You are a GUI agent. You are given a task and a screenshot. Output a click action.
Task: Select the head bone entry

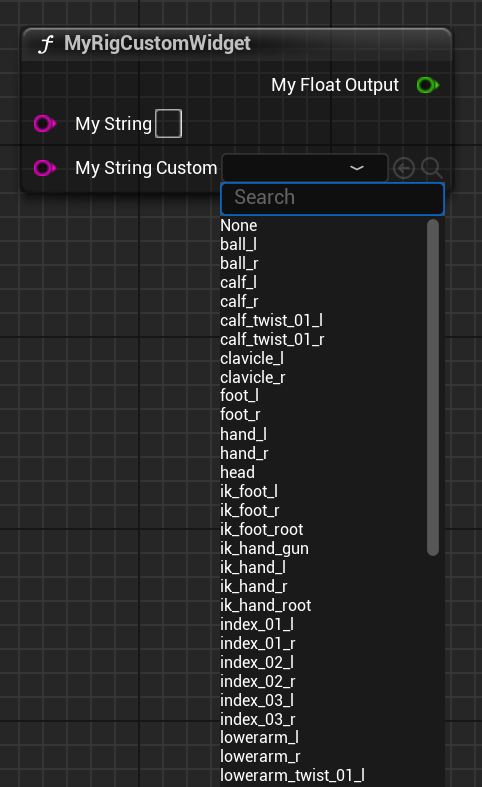pyautogui.click(x=237, y=472)
